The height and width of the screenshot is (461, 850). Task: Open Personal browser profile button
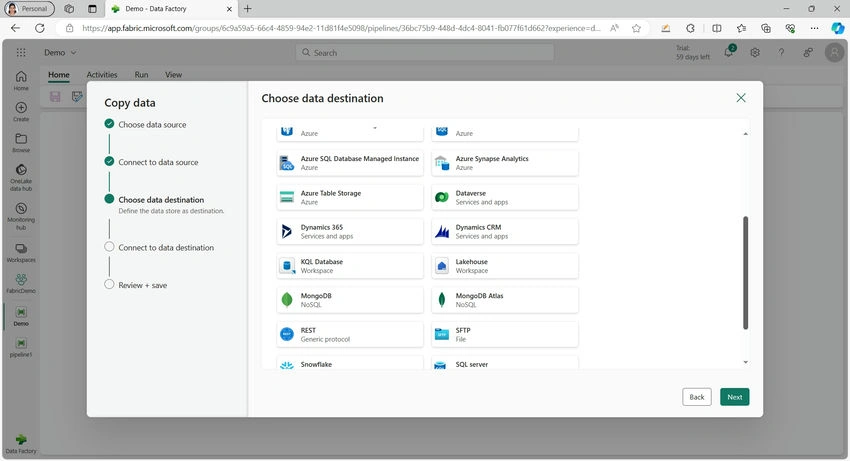(29, 9)
